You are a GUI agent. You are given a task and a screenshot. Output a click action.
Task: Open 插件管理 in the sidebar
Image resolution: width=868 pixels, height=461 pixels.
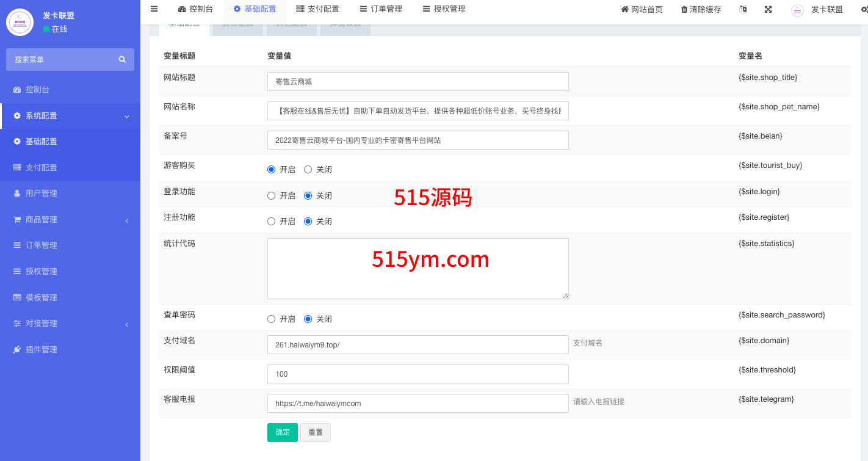(41, 349)
